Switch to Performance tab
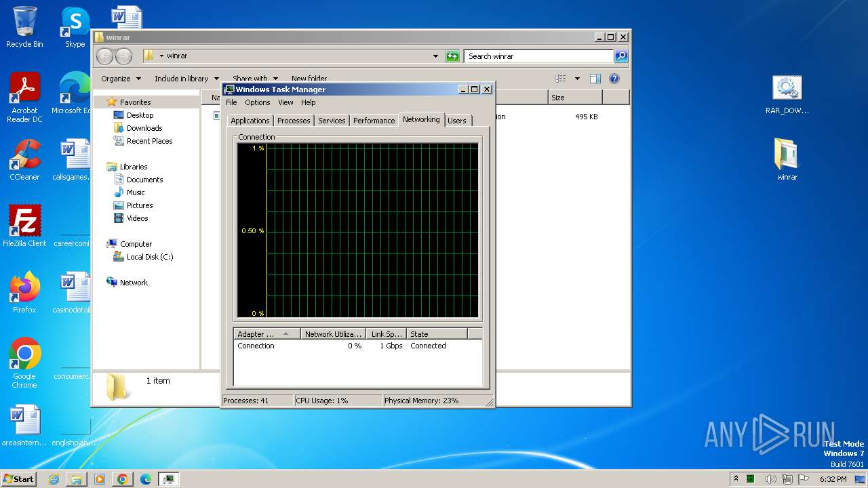Viewport: 868px width, 488px height. pyautogui.click(x=374, y=121)
